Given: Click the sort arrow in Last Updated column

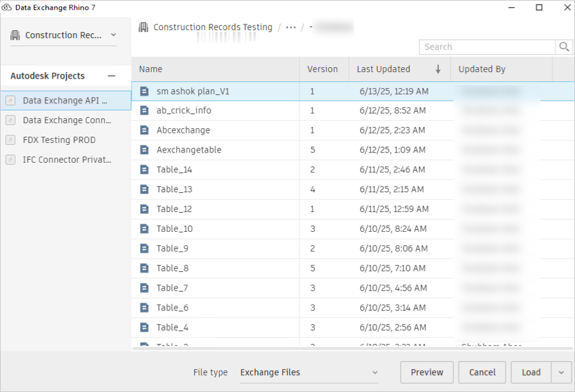Looking at the screenshot, I should pyautogui.click(x=438, y=69).
